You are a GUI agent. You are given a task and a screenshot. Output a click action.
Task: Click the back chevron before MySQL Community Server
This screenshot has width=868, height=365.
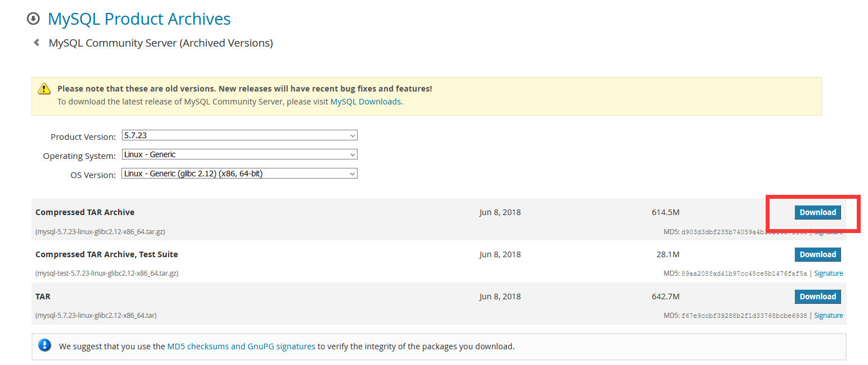tap(37, 43)
